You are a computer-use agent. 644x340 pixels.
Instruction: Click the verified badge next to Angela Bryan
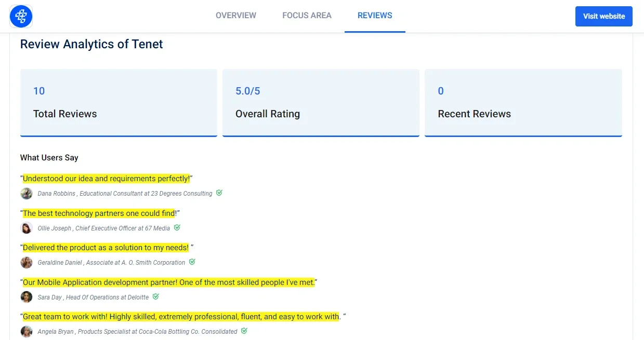[x=244, y=331]
